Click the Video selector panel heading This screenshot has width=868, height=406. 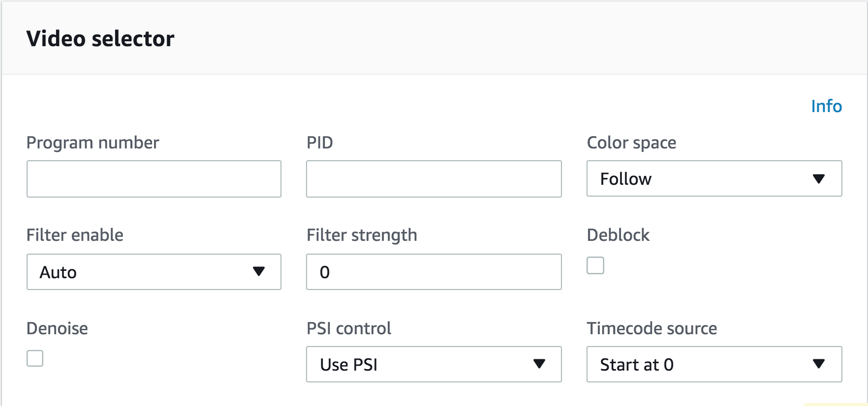point(100,39)
